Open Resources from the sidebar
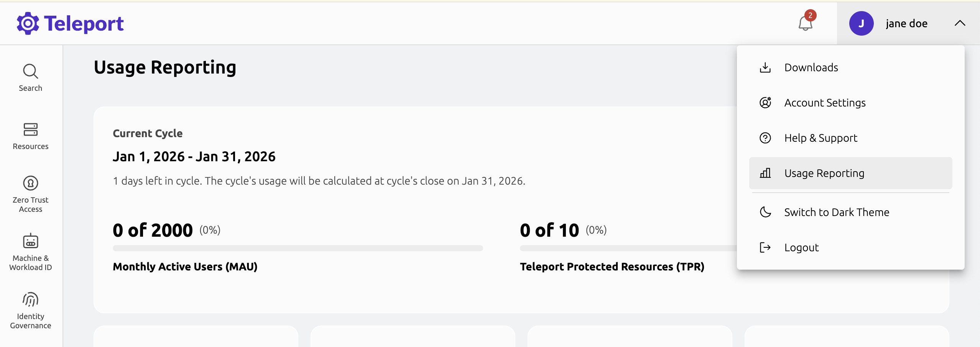 (x=30, y=129)
